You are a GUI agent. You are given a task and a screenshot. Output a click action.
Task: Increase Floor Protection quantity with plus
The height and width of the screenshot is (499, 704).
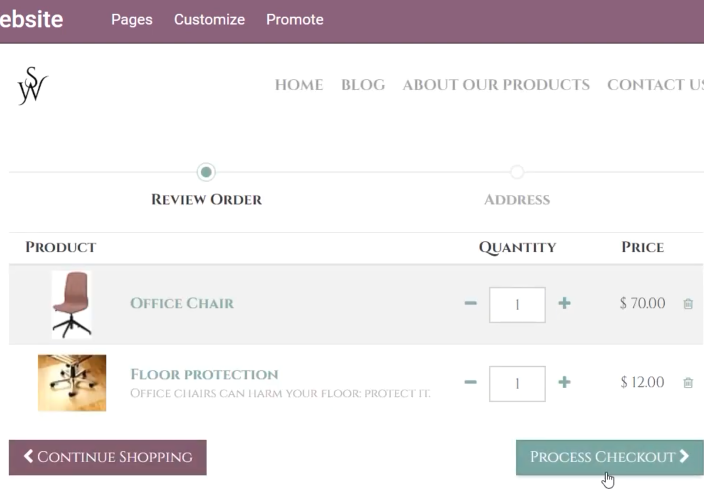click(564, 382)
